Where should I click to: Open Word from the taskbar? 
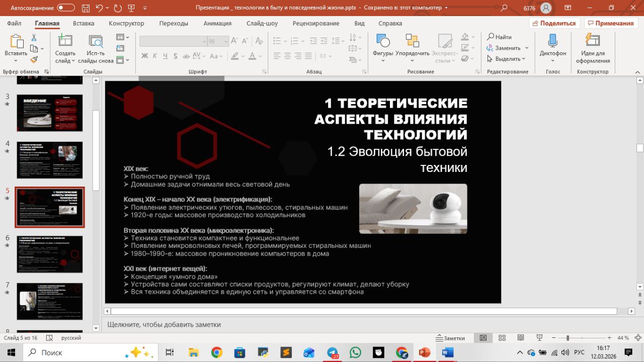[447, 352]
